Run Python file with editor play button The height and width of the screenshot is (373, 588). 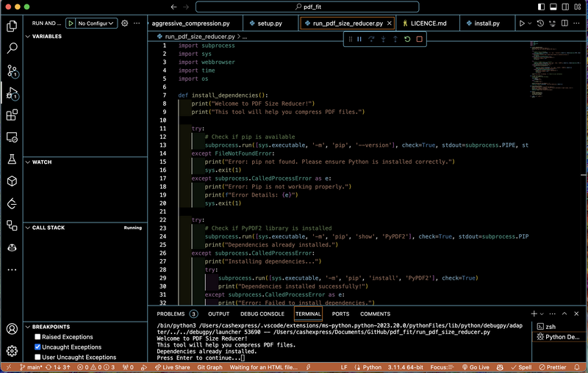click(522, 23)
